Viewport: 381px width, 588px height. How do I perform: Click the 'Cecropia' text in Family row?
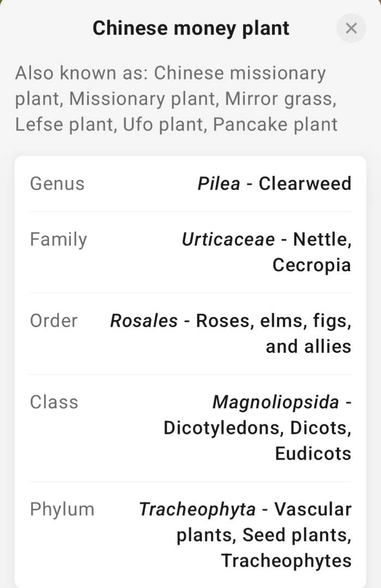311,265
